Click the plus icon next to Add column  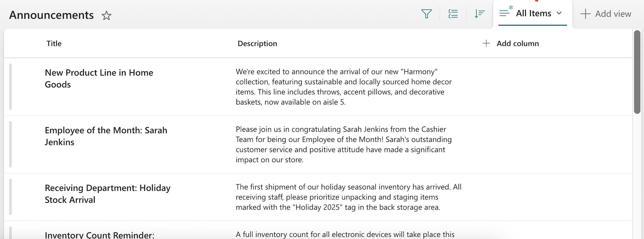click(x=486, y=43)
